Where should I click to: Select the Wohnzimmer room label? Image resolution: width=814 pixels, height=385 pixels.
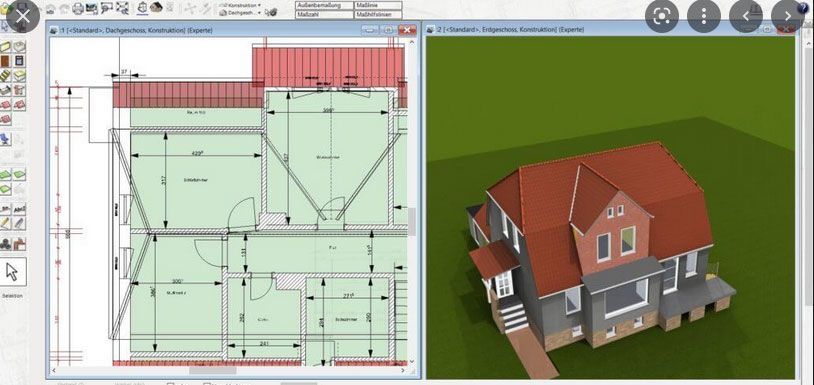pyautogui.click(x=328, y=157)
